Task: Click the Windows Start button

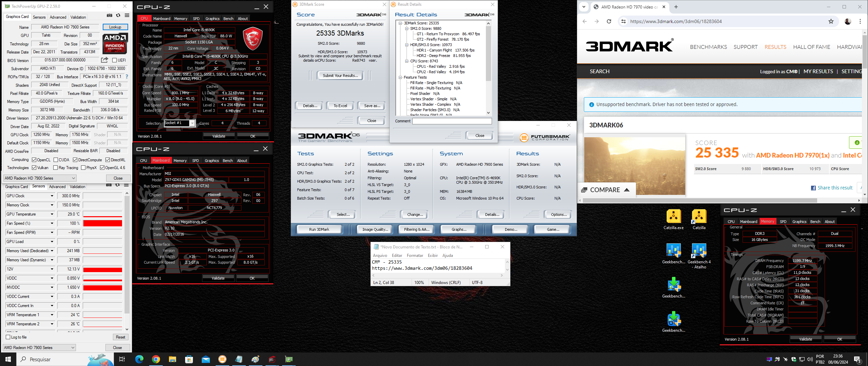Action: click(x=8, y=359)
